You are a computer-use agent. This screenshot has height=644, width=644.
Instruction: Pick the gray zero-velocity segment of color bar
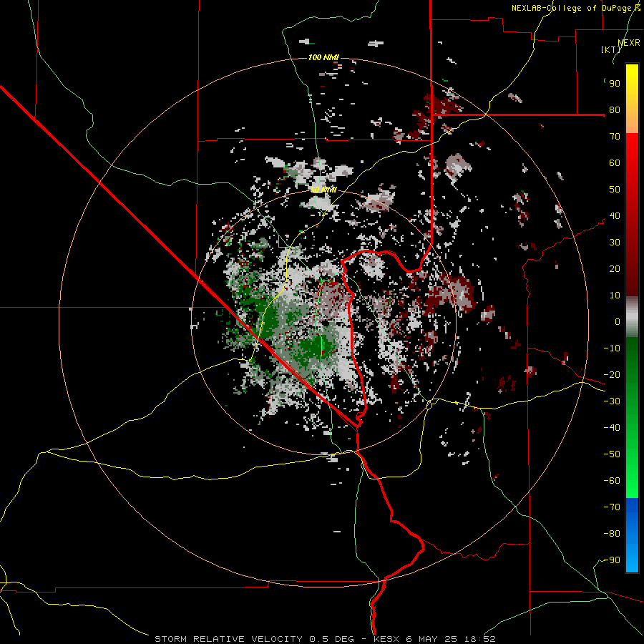pos(632,317)
